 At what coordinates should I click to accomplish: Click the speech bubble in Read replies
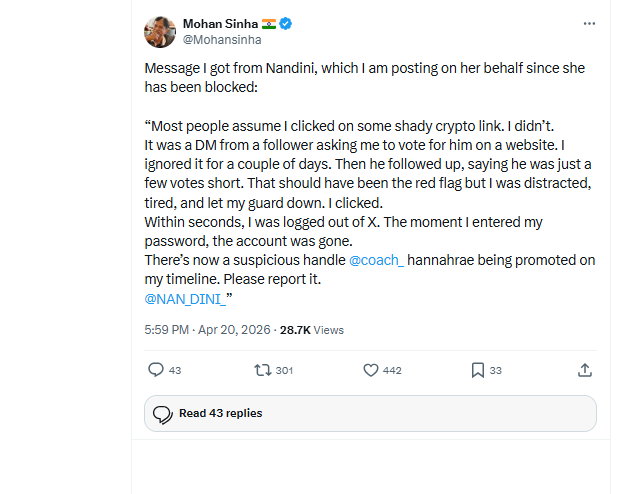[162, 413]
